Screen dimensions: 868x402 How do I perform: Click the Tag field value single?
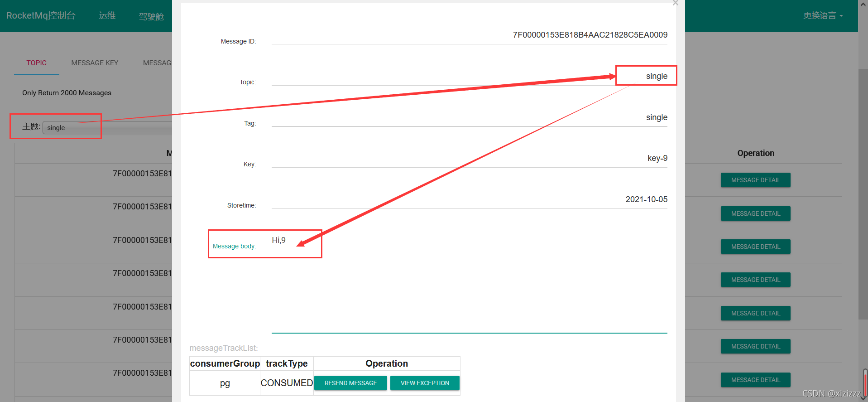(x=657, y=117)
